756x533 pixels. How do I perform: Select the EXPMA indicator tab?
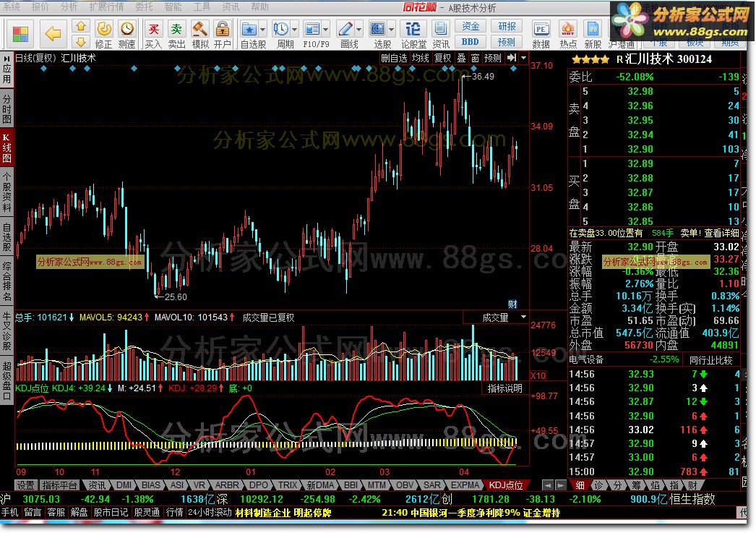tap(465, 485)
